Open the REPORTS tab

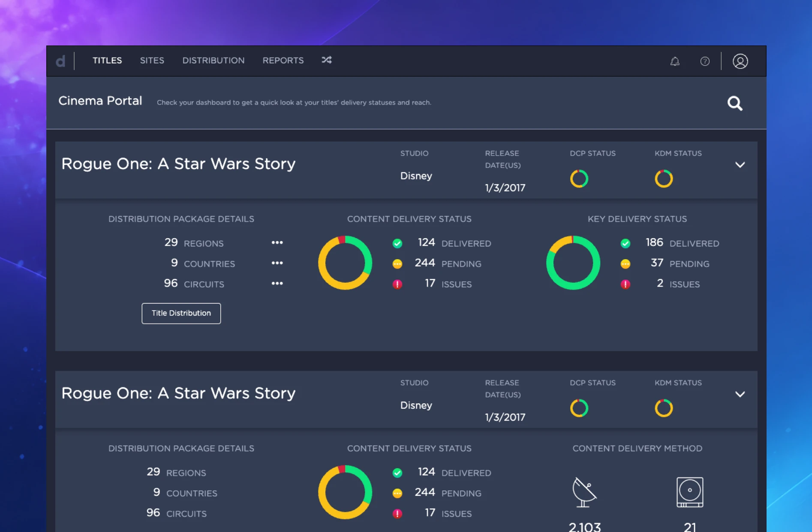pyautogui.click(x=283, y=60)
